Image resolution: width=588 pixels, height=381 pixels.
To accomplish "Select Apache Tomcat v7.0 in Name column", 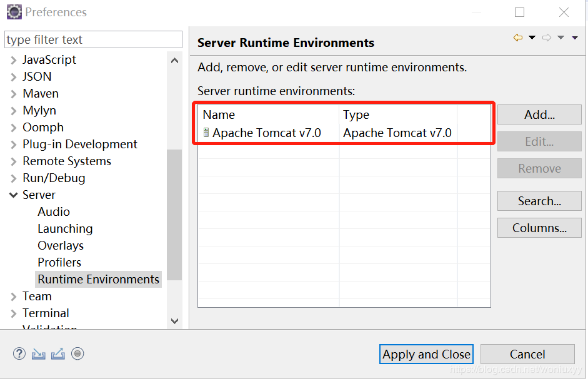I will [267, 133].
